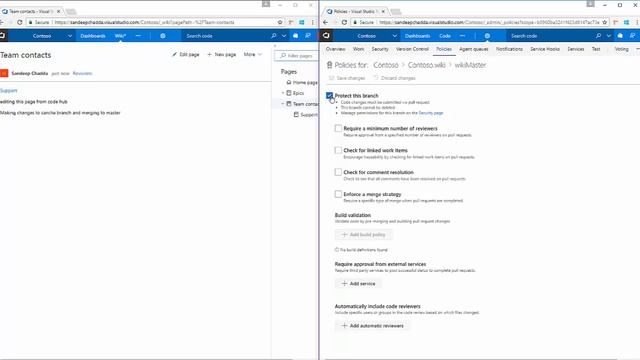Screen dimensions: 640x360
Task: Open the Notifications admin tab
Action: [509, 49]
